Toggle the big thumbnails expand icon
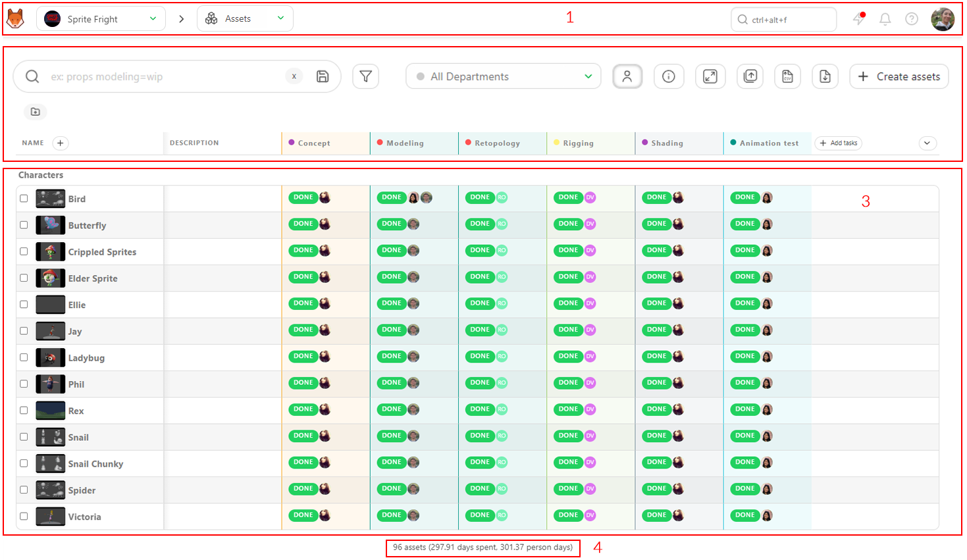This screenshot has width=967, height=560. coord(710,76)
